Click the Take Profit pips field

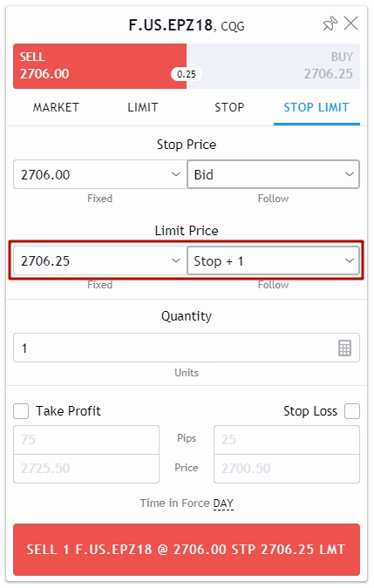(86, 440)
